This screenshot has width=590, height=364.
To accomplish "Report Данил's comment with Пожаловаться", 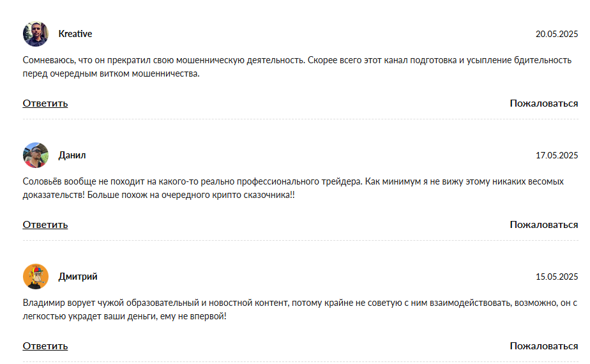I will pos(544,225).
